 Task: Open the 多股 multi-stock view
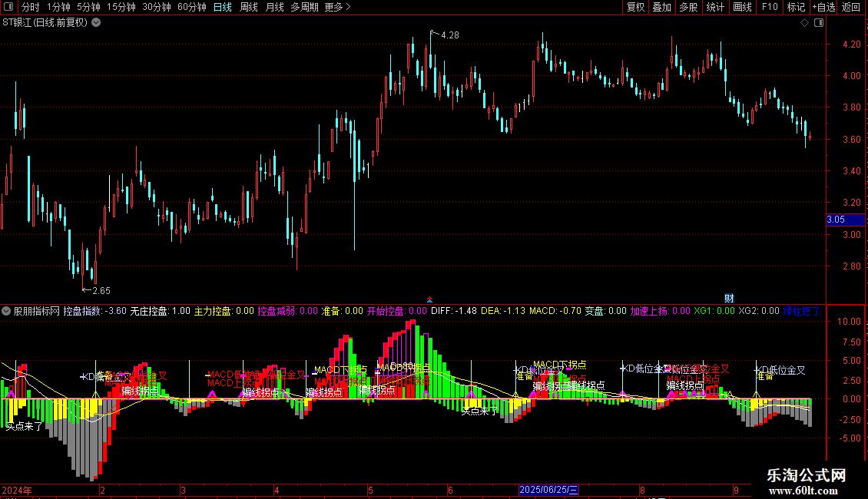688,7
